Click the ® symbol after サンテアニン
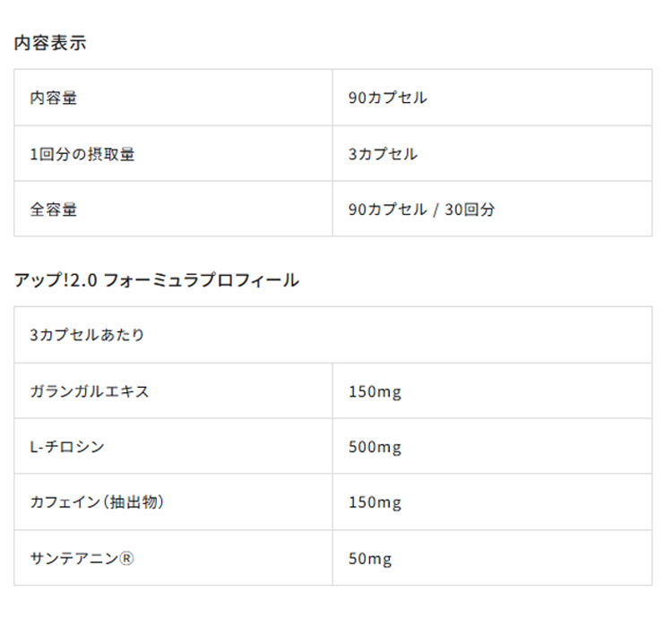Screen dimensions: 672x634 pos(126,559)
